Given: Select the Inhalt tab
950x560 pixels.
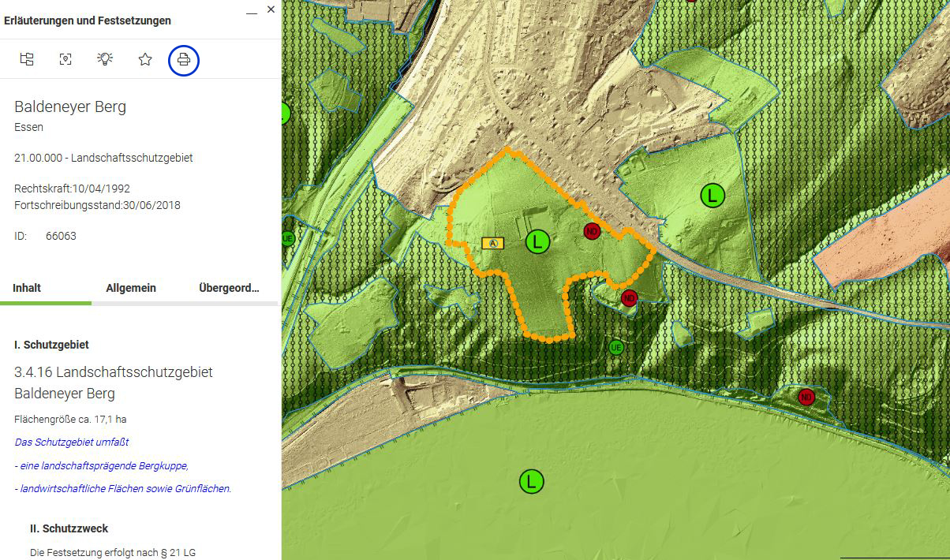Looking at the screenshot, I should click(27, 288).
